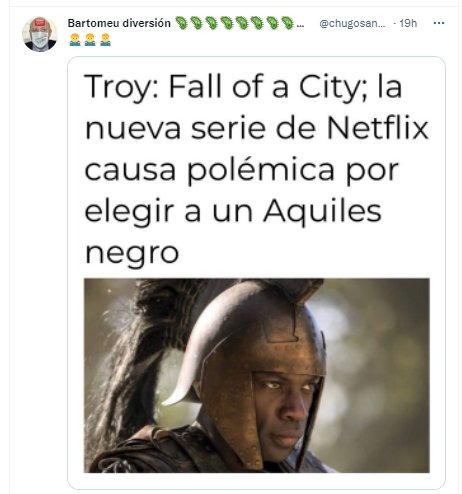Click the word "negro" in the headline
Viewport: 462px width, 494px height.
click(x=132, y=252)
